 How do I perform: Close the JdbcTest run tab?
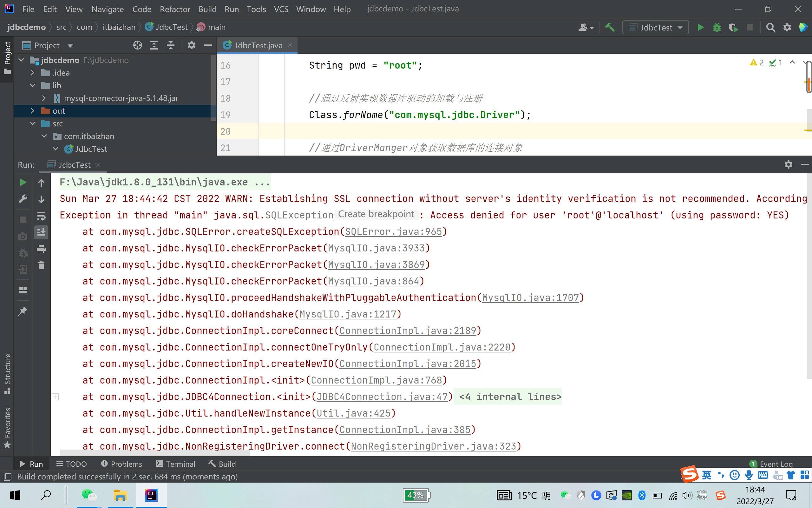pos(98,165)
